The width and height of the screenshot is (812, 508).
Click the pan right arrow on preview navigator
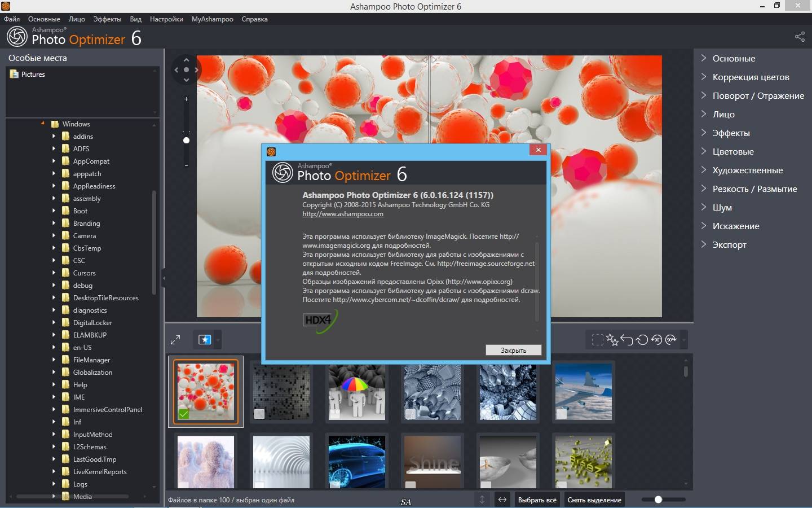(x=196, y=70)
